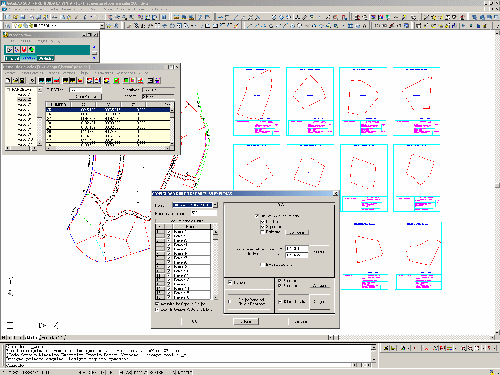The height and width of the screenshot is (375, 500).
Task: Click the small button next to the unchecked checkbox
Action: point(297,233)
